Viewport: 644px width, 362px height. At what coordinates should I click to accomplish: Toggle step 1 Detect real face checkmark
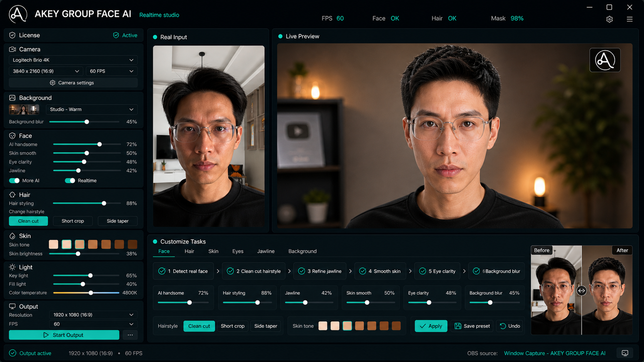[x=162, y=271]
